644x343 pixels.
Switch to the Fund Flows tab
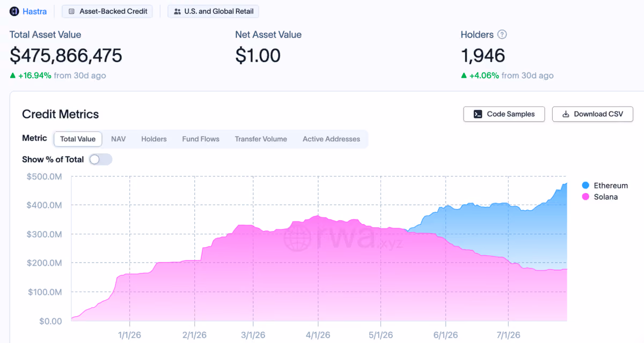(201, 139)
